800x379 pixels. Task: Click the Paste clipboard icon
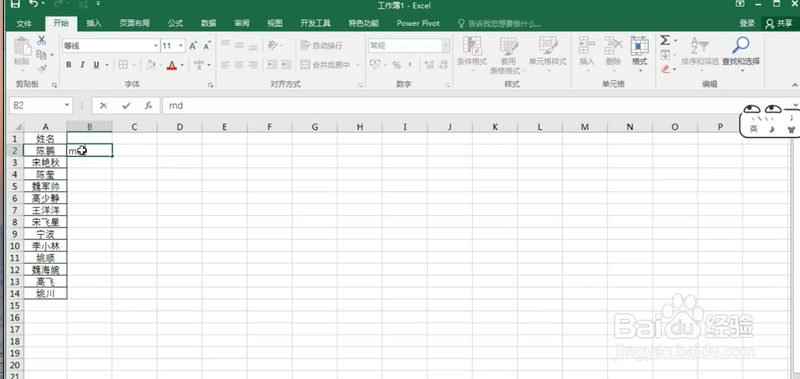point(22,47)
